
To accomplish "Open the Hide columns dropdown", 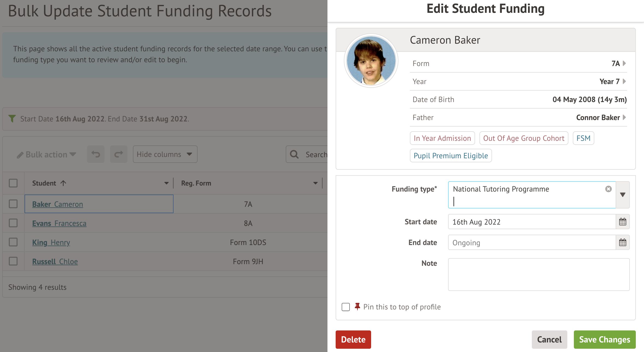I will click(165, 154).
